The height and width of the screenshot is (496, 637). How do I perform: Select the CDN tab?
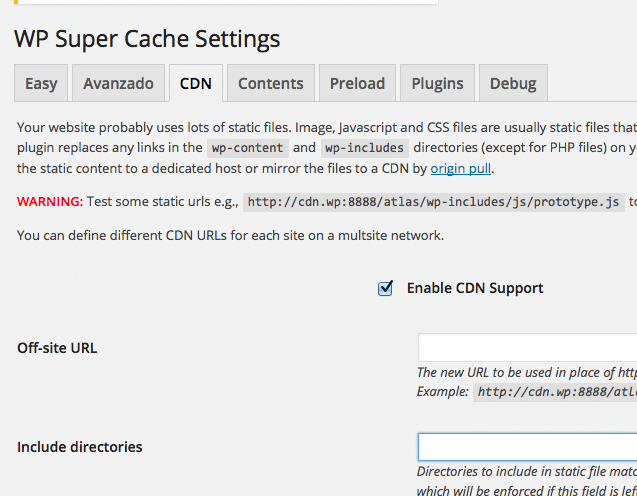tap(196, 83)
